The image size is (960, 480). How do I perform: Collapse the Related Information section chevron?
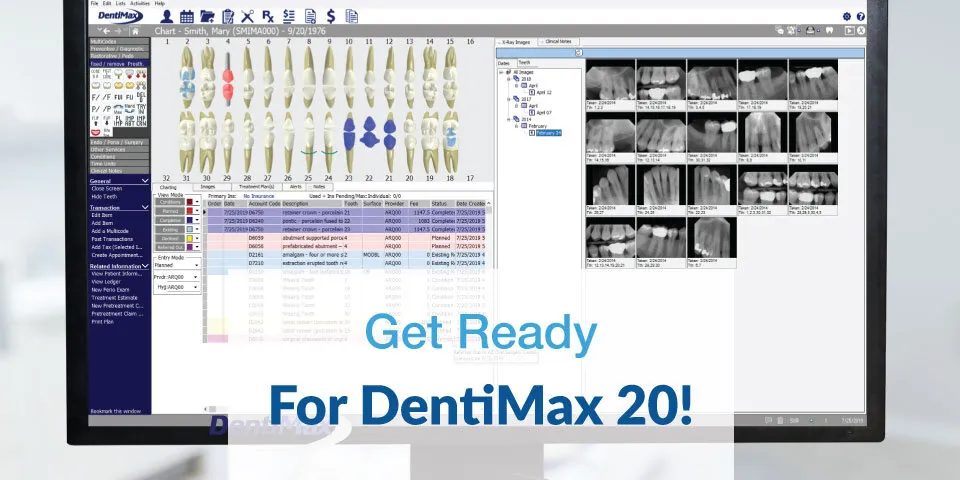coord(145,266)
